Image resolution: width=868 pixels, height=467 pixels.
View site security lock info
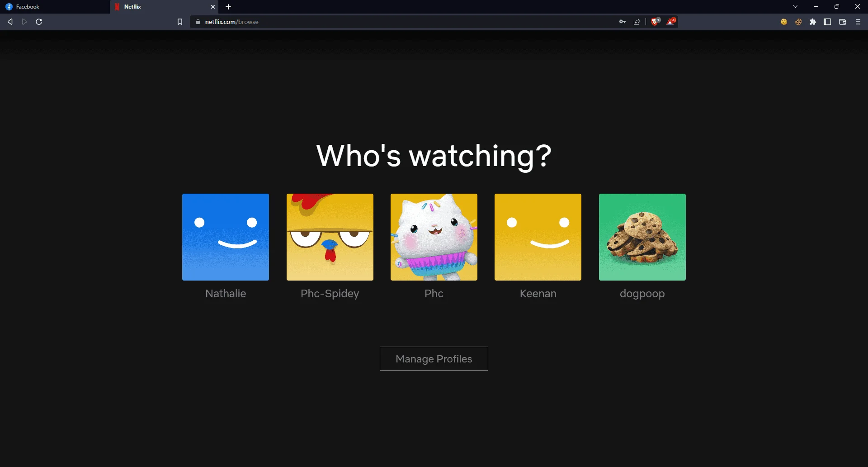coord(198,22)
